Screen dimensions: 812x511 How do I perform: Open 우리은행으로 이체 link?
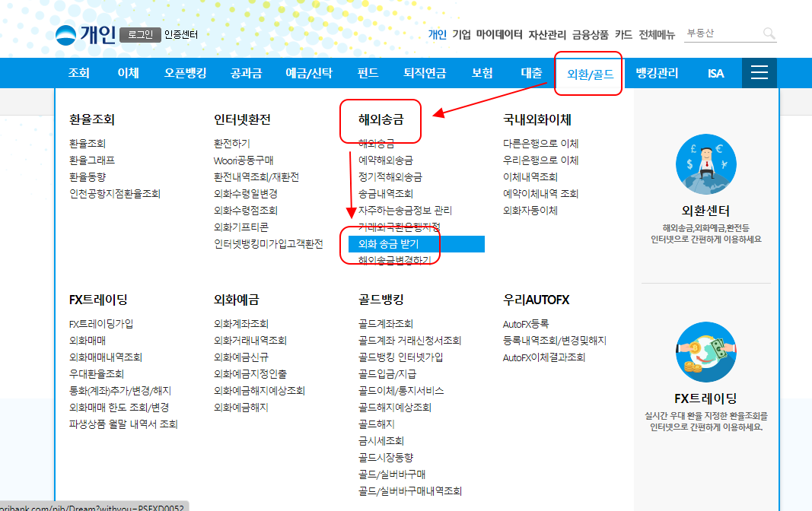click(540, 160)
